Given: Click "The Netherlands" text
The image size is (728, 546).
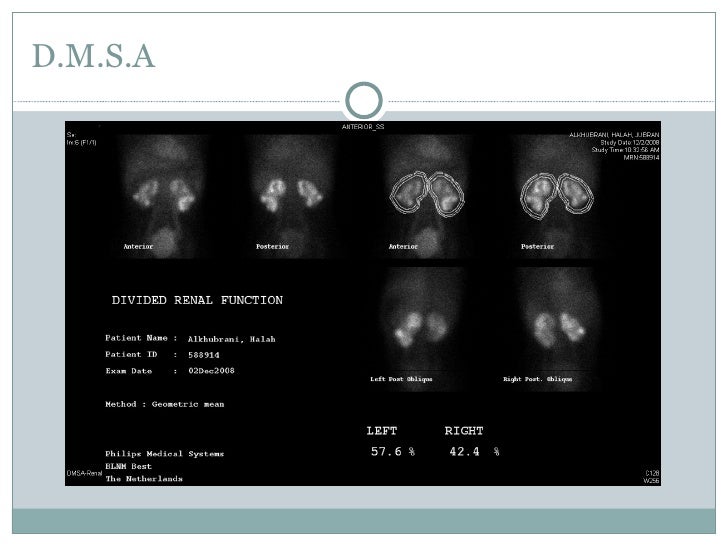Looking at the screenshot, I should tap(144, 479).
